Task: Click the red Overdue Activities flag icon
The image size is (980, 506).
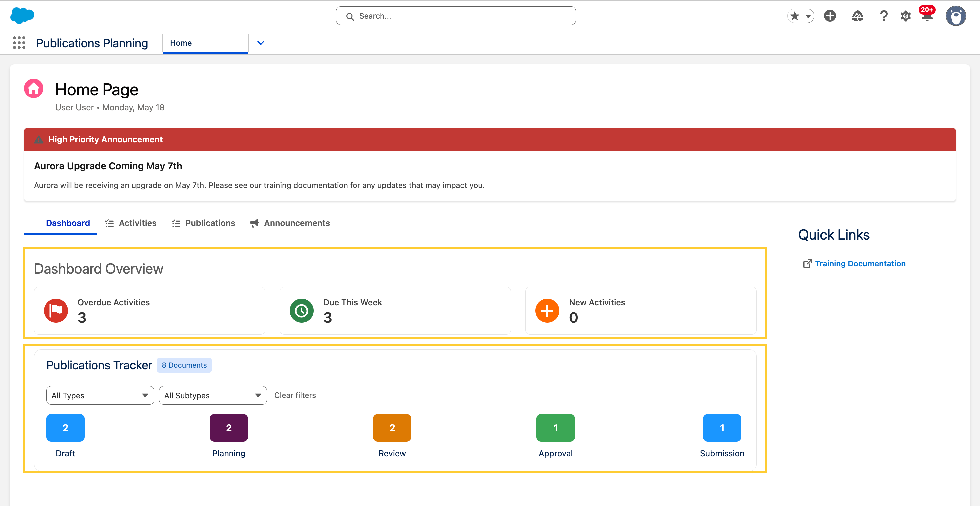Action: (56, 310)
